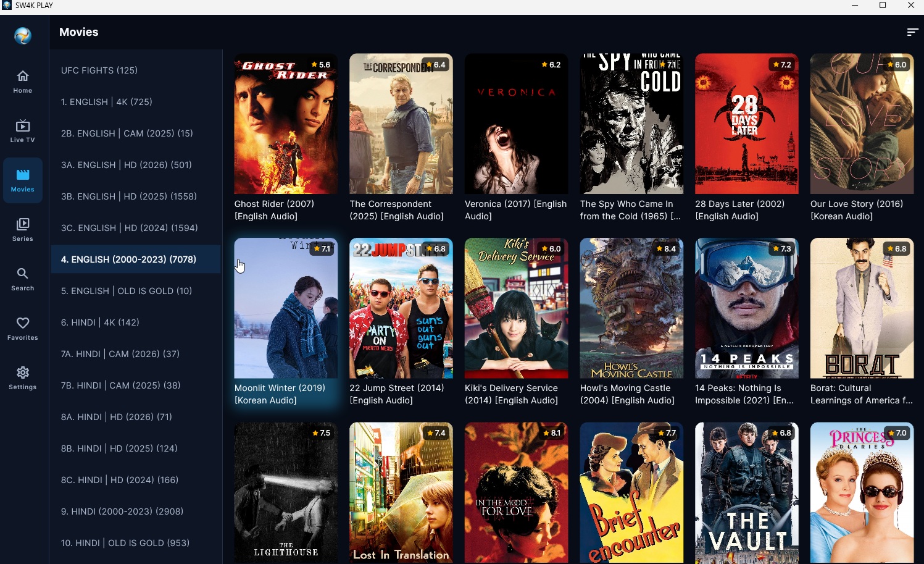Open The Spy Who Came In poster
The width and height of the screenshot is (924, 564).
[x=631, y=124]
